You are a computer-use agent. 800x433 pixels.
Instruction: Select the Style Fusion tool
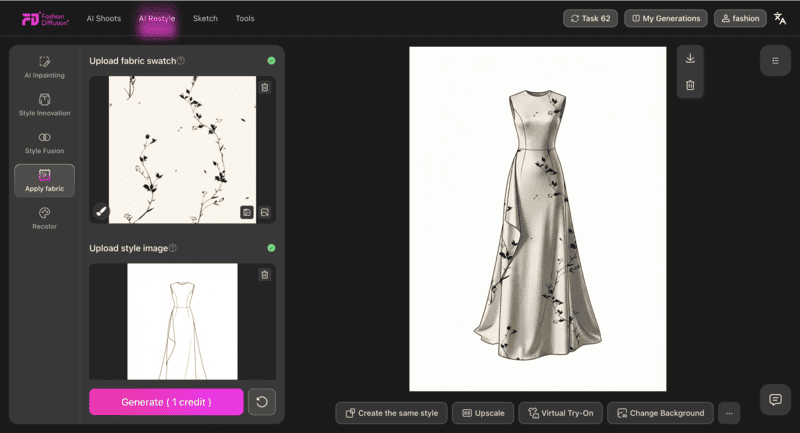point(44,143)
